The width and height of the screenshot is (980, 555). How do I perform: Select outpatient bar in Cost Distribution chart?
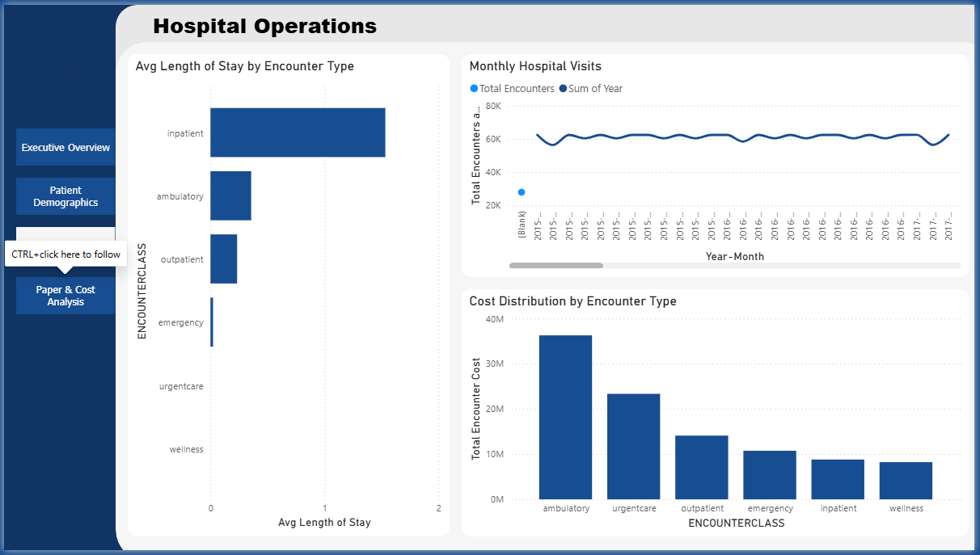701,467
